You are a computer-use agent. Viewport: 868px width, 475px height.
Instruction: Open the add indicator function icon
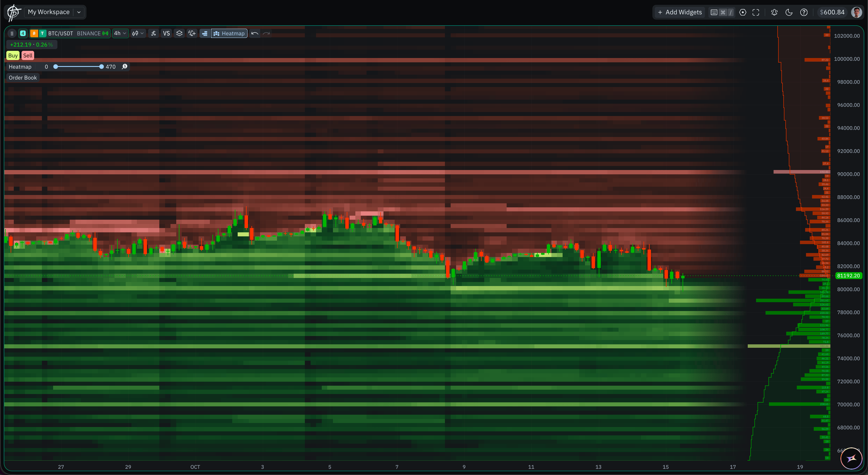[153, 33]
